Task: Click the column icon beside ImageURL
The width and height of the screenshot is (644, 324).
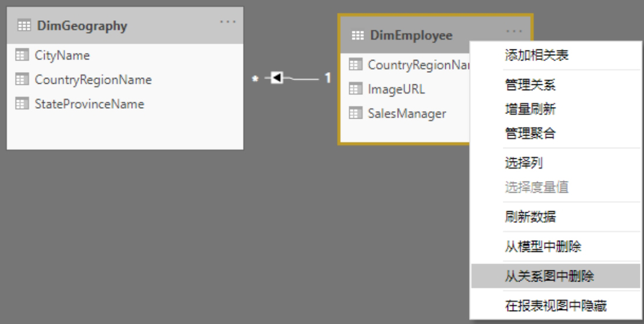Action: click(356, 89)
